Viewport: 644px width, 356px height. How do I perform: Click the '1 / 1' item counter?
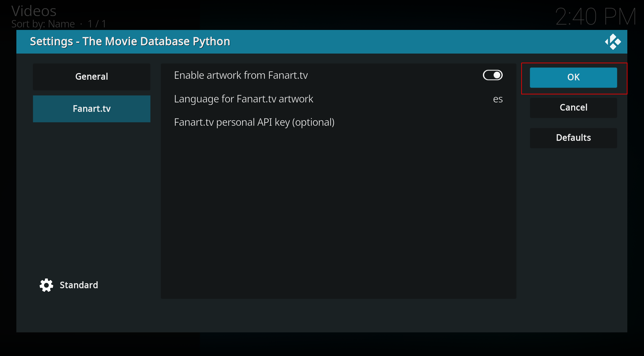tap(97, 24)
